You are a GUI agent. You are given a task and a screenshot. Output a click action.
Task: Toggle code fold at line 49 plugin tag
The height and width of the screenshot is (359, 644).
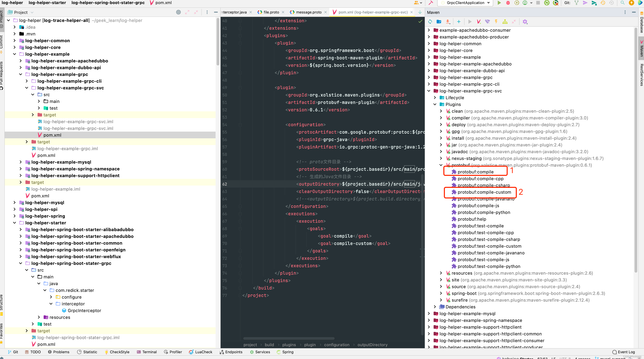pyautogui.click(x=240, y=88)
